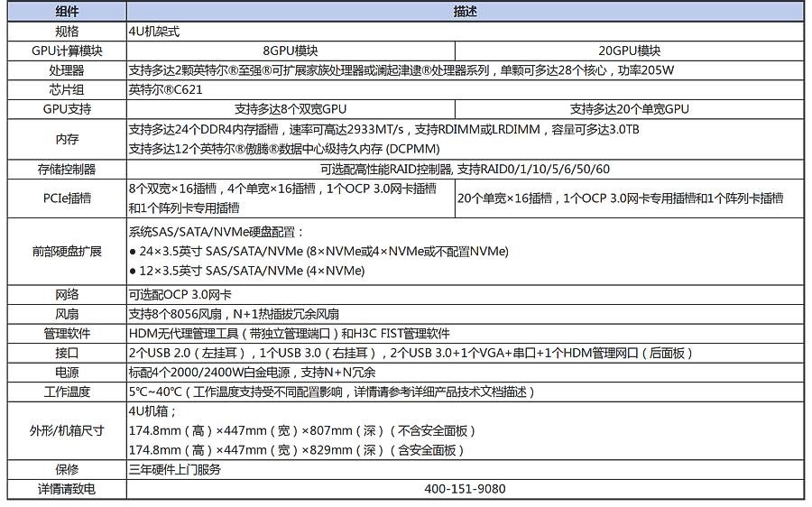This screenshot has height=507, width=812.
Task: Select the '管理软件' row label
Action: tap(67, 334)
